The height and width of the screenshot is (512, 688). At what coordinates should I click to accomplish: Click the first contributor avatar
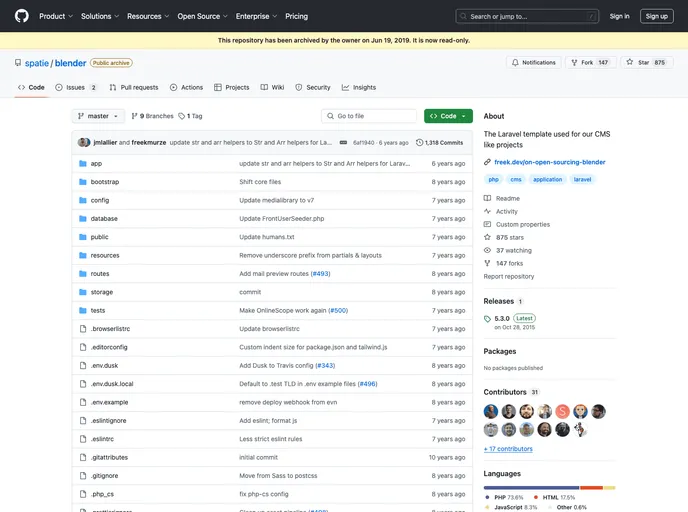[491, 411]
